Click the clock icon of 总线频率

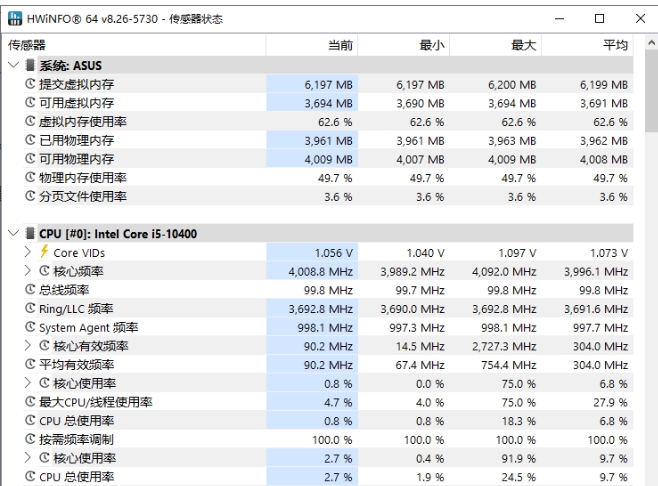[30, 289]
